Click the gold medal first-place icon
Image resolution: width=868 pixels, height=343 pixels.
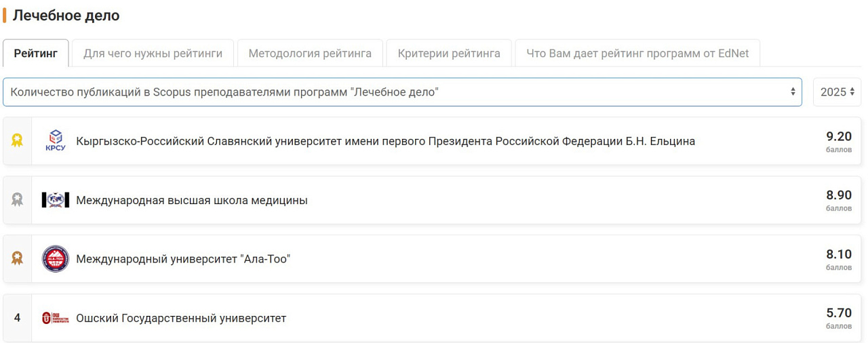17,141
